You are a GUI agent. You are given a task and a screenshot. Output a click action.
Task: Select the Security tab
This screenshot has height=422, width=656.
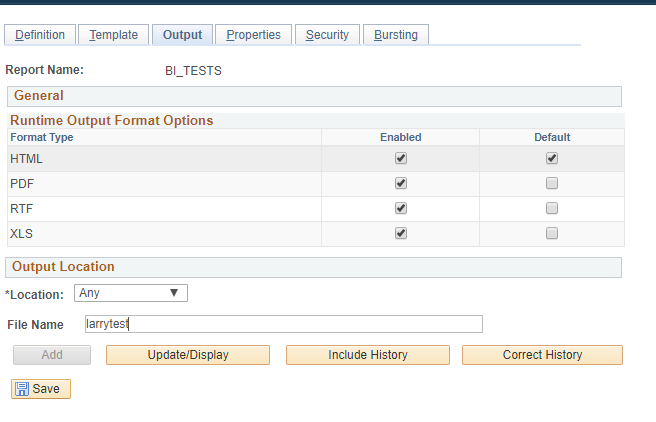coord(327,35)
